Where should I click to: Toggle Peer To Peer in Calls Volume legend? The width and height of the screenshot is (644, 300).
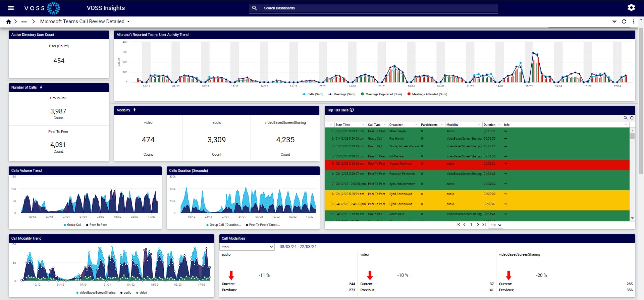(x=97, y=225)
